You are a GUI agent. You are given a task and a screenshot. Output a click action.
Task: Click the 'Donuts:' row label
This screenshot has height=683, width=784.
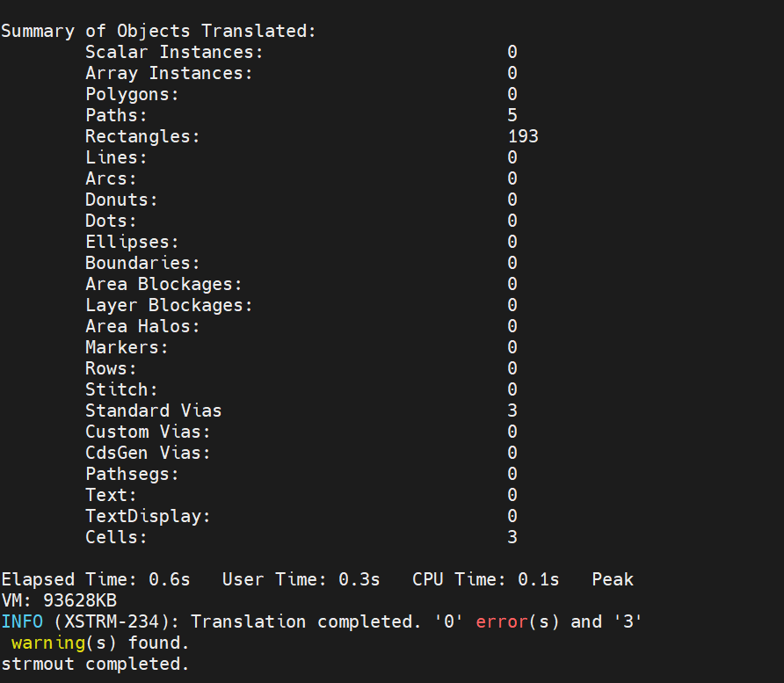[x=121, y=200]
